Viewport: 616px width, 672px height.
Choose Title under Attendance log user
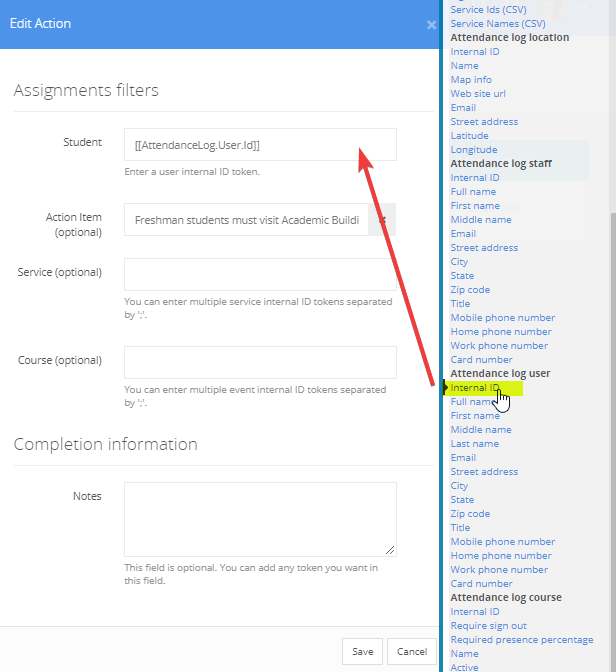click(460, 528)
